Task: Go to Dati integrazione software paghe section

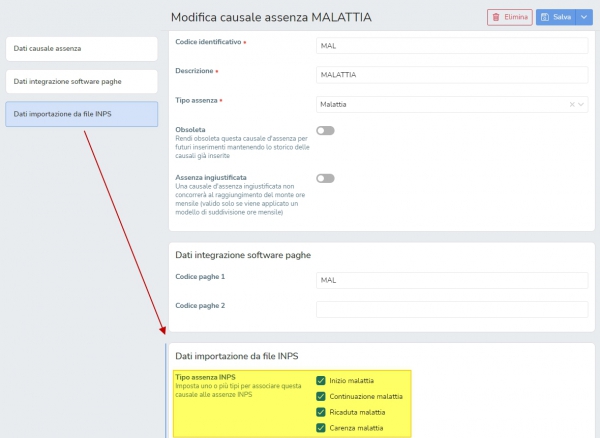Action: click(82, 81)
